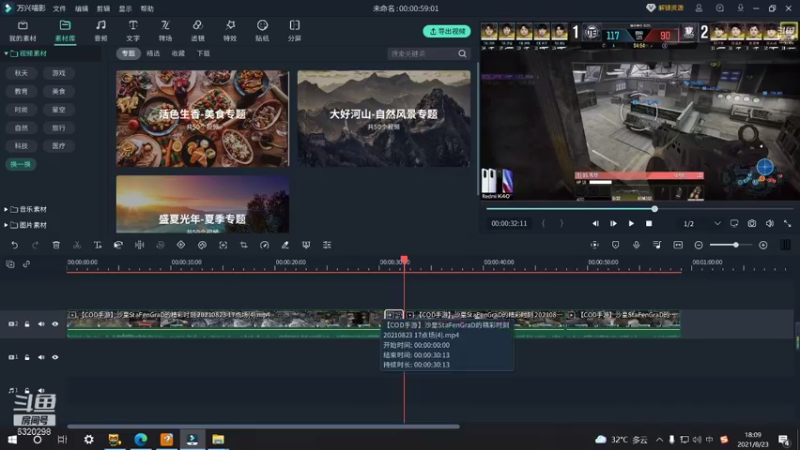Click the add track icon left of timeline ruler
This screenshot has width=800, height=450.
tap(10, 264)
